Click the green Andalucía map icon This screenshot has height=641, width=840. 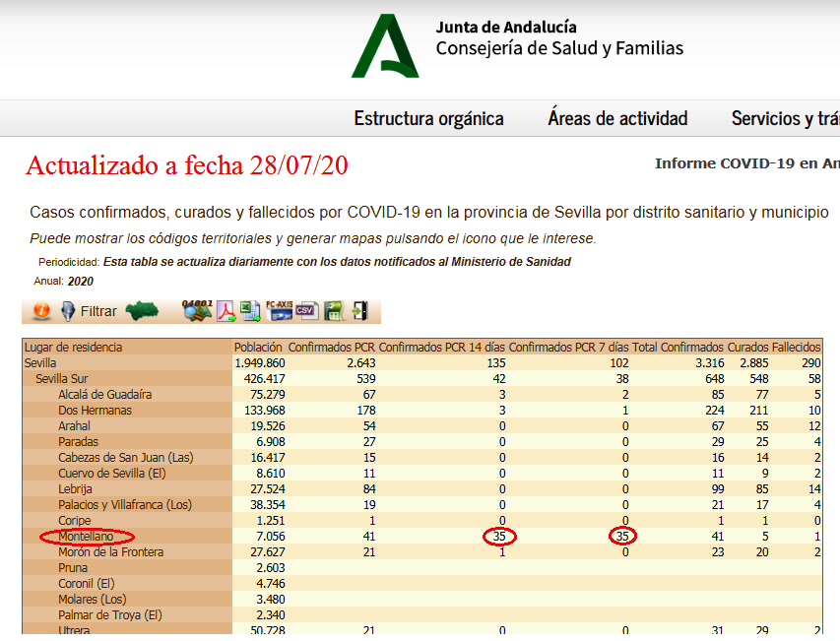tap(143, 311)
